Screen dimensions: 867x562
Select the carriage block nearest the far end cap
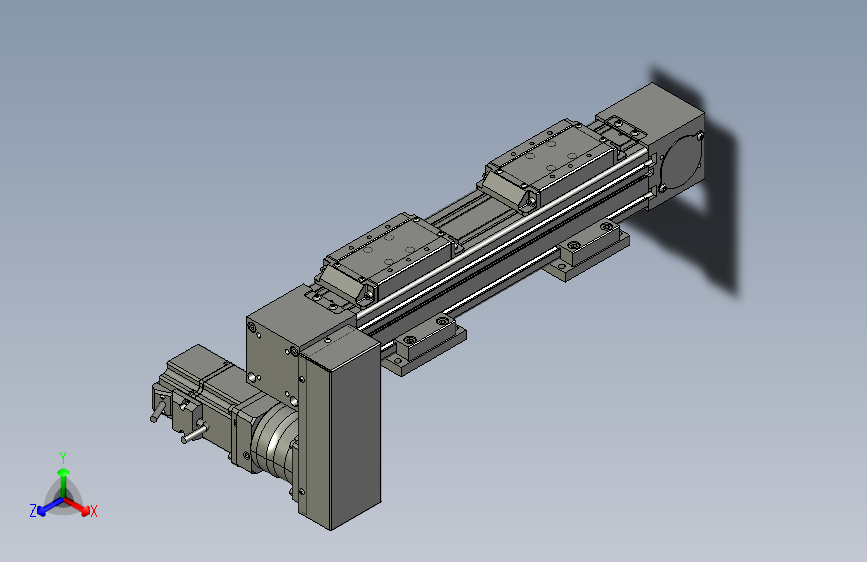549,164
